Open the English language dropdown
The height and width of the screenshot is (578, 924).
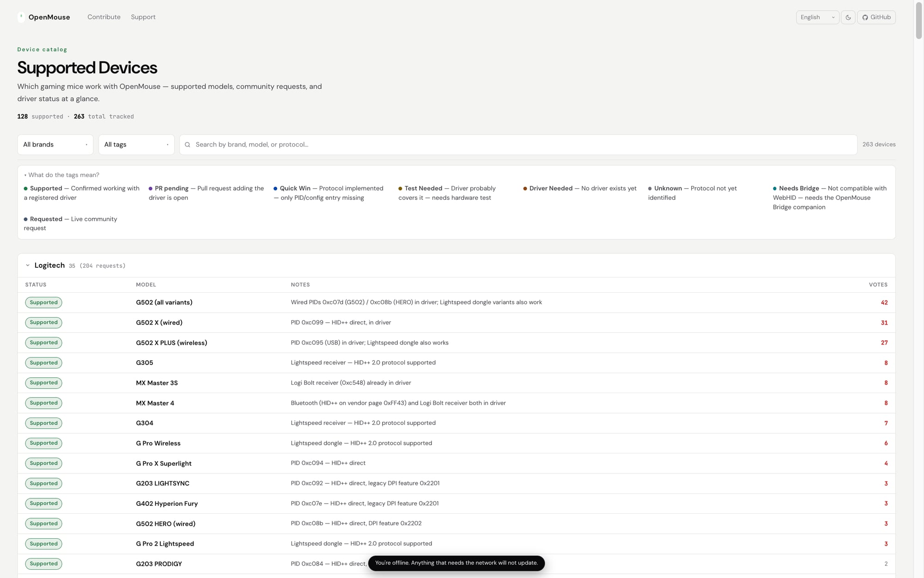(x=817, y=17)
